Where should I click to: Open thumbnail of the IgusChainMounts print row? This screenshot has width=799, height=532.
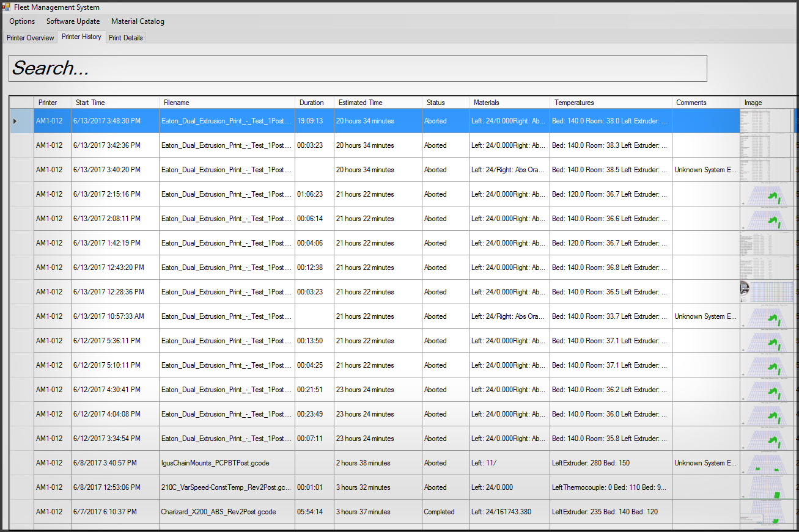click(x=767, y=463)
